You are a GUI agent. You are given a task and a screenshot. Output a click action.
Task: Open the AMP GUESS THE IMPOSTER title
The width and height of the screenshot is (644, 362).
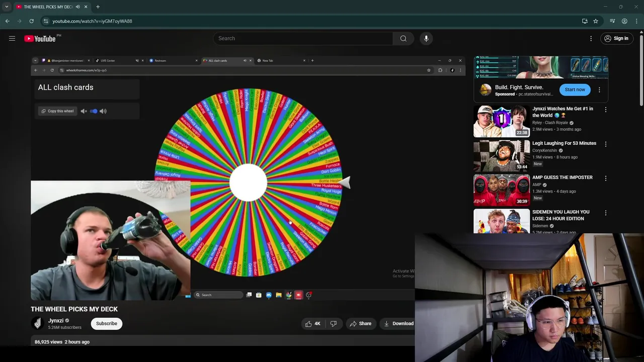pyautogui.click(x=562, y=177)
